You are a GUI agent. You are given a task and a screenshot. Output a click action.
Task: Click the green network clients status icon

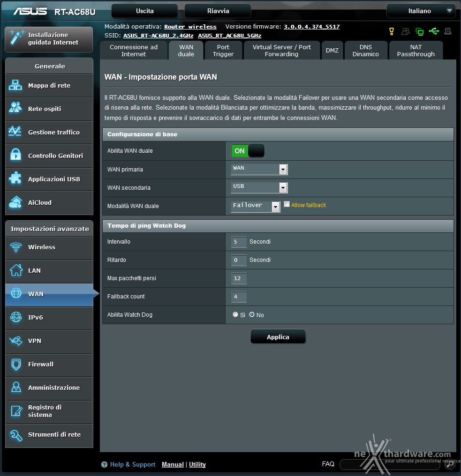click(x=419, y=31)
